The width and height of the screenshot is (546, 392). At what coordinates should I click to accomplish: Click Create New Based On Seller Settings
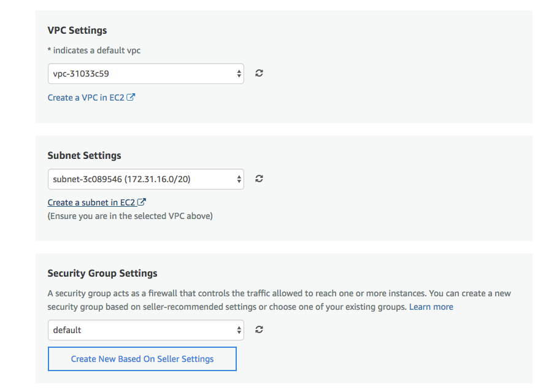point(142,358)
